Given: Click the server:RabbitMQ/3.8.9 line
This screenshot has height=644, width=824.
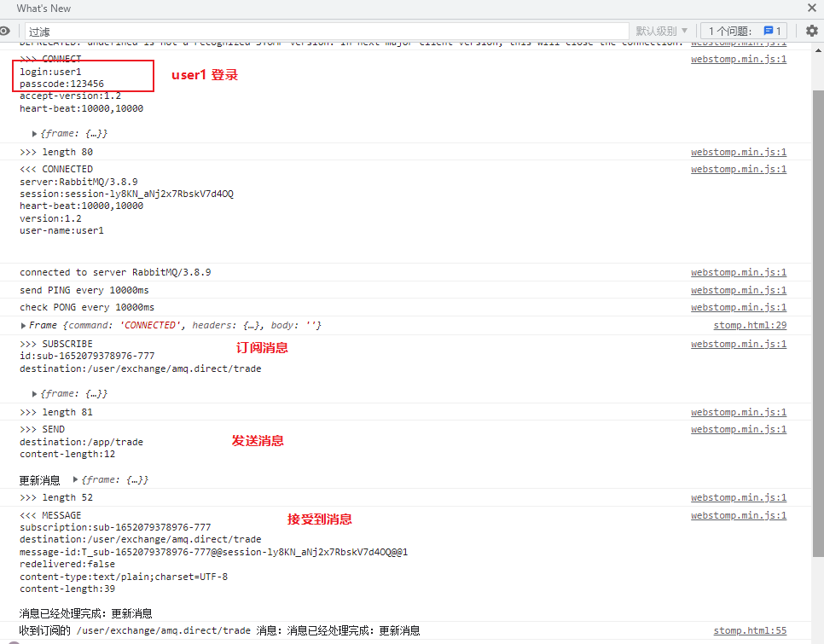Looking at the screenshot, I should [x=78, y=182].
